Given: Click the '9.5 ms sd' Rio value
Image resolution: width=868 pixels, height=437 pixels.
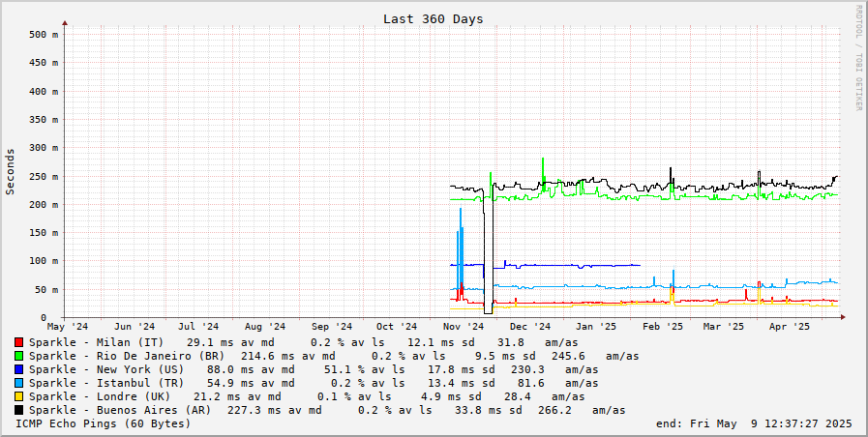Looking at the screenshot, I should [x=505, y=356].
